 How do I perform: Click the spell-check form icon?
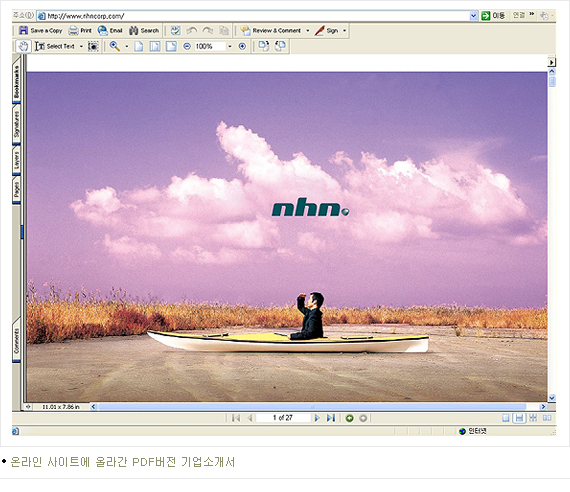176,31
